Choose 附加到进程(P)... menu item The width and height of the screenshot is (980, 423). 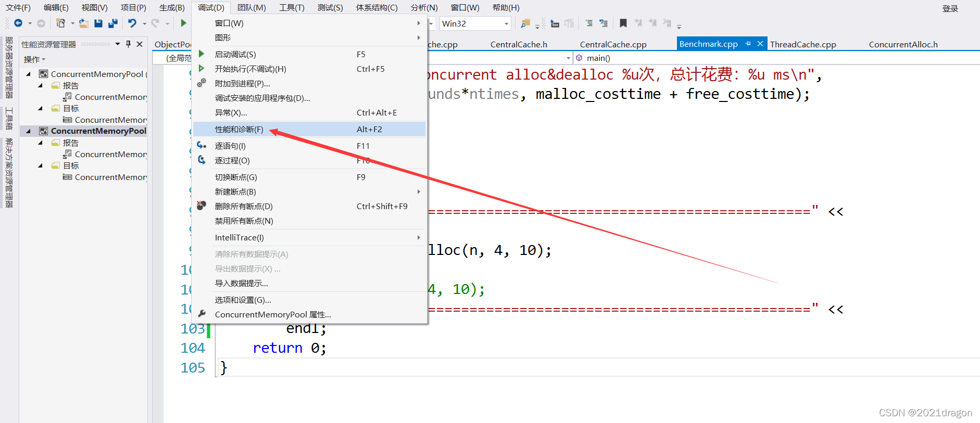click(x=309, y=83)
